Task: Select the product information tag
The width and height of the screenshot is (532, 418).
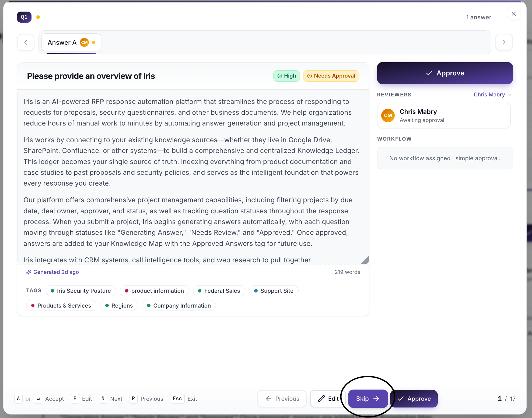Action: 155,291
